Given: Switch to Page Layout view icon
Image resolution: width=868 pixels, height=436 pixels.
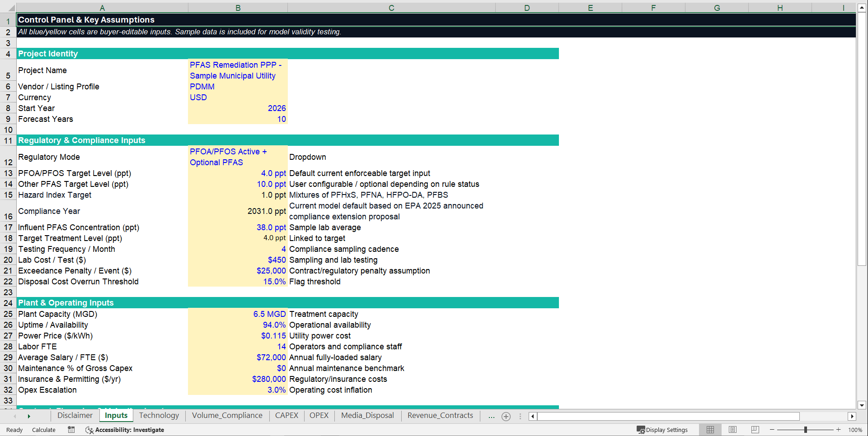Looking at the screenshot, I should coord(732,430).
